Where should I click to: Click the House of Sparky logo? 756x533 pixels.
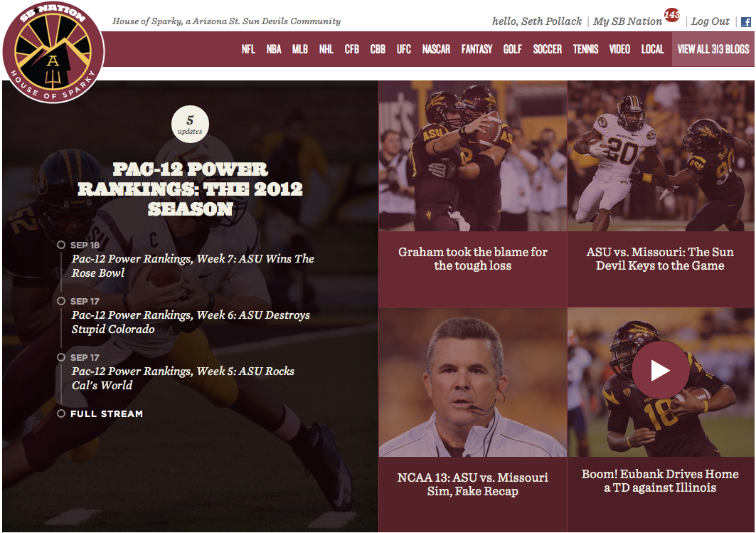point(53,53)
